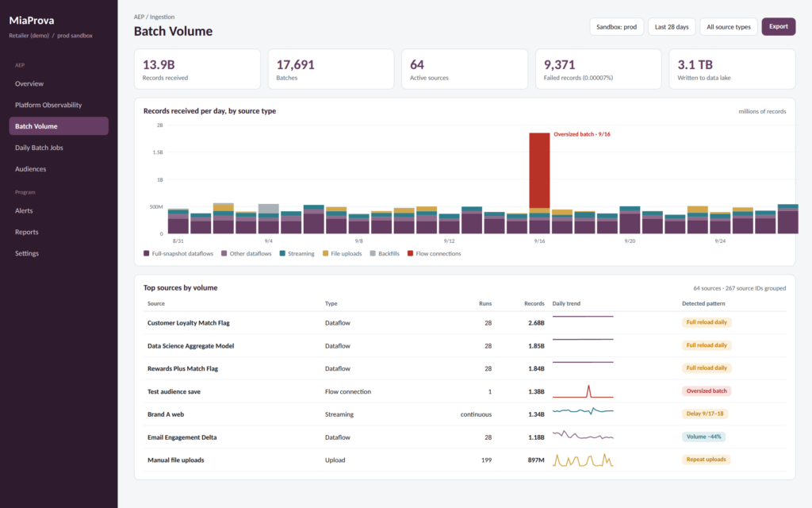Select the Batch Volume sidebar item
The image size is (812, 508).
tap(59, 126)
